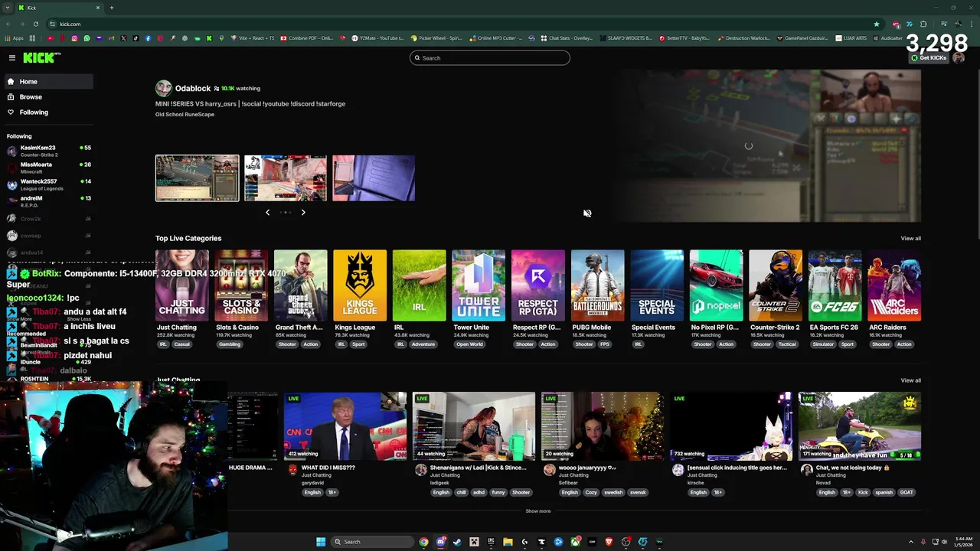Open Shenanigans w/ Ladi stream thumbnail
This screenshot has width=980, height=551.
[x=474, y=426]
